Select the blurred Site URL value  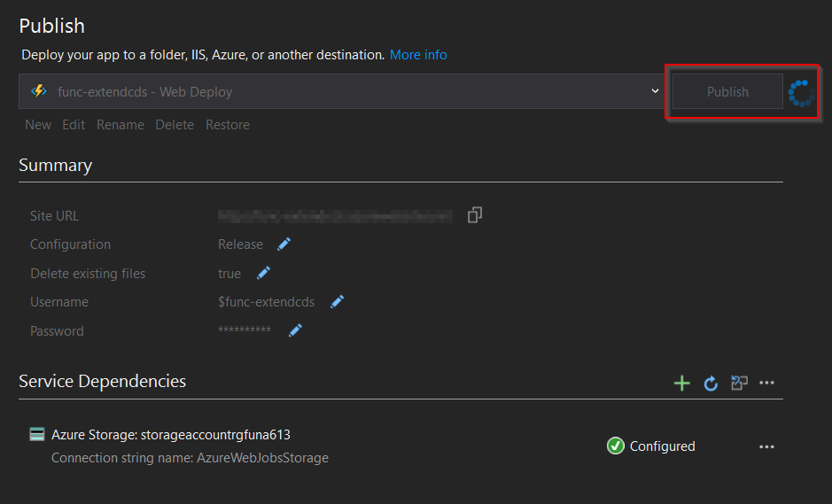[x=335, y=216]
